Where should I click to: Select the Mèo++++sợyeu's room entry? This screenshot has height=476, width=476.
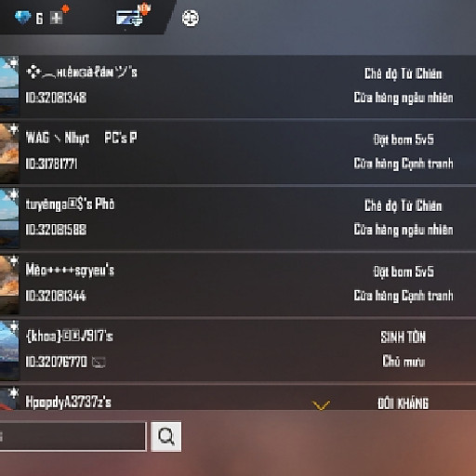[x=238, y=284]
